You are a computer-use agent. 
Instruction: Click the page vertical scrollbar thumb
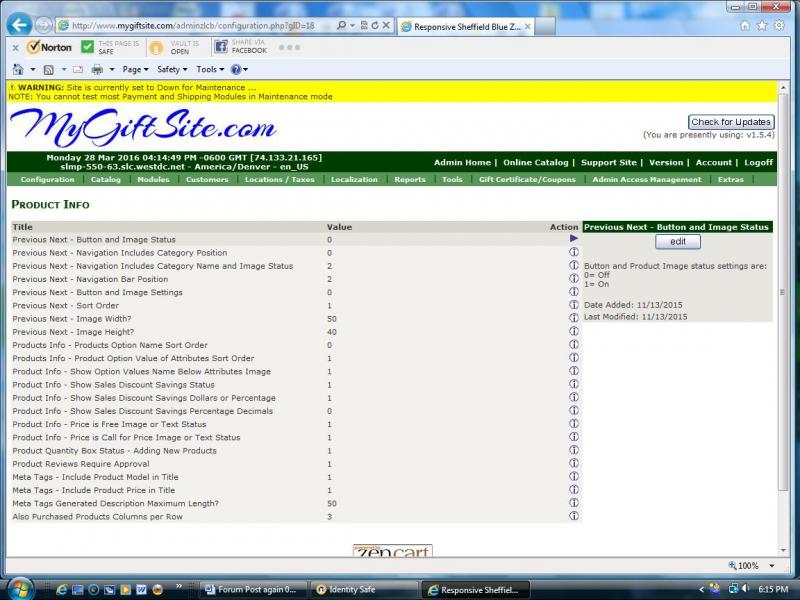783,292
